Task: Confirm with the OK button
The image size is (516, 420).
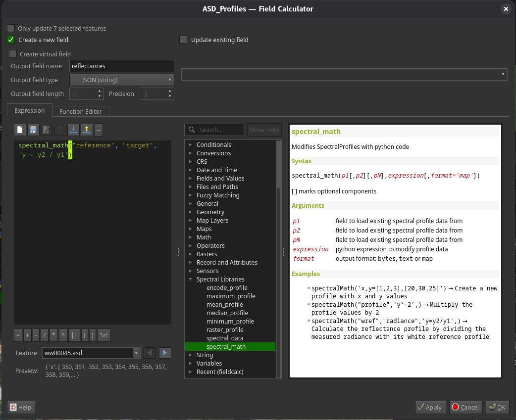Action: (x=498, y=408)
